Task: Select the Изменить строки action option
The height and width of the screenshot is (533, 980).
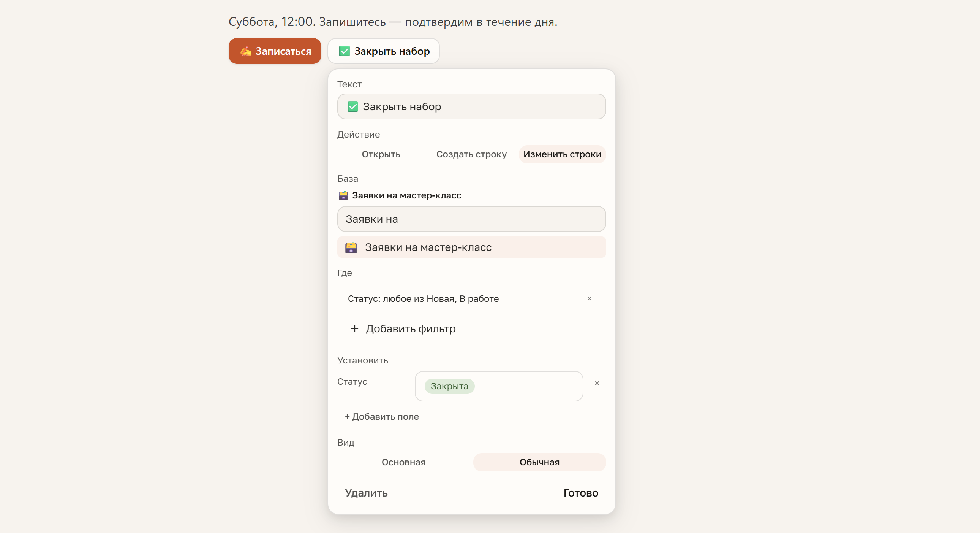Action: point(562,154)
